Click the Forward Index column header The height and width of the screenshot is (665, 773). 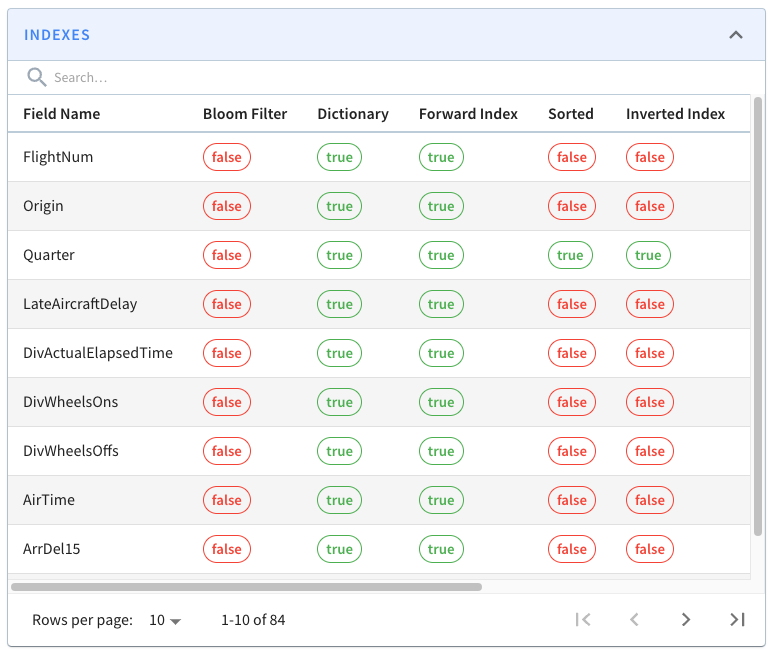tap(468, 114)
